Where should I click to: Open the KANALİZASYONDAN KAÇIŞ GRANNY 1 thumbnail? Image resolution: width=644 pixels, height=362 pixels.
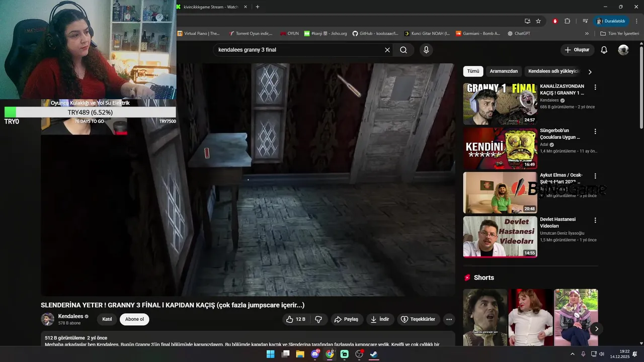click(500, 104)
